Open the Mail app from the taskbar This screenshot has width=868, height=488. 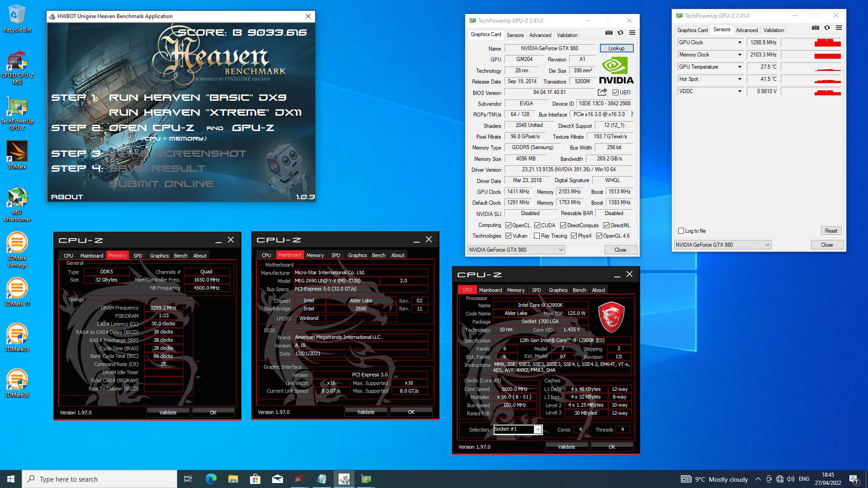coord(277,479)
